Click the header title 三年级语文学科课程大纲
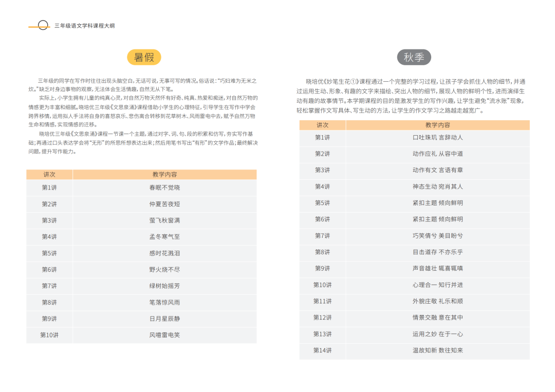The width and height of the screenshot is (555, 392). pos(84,26)
